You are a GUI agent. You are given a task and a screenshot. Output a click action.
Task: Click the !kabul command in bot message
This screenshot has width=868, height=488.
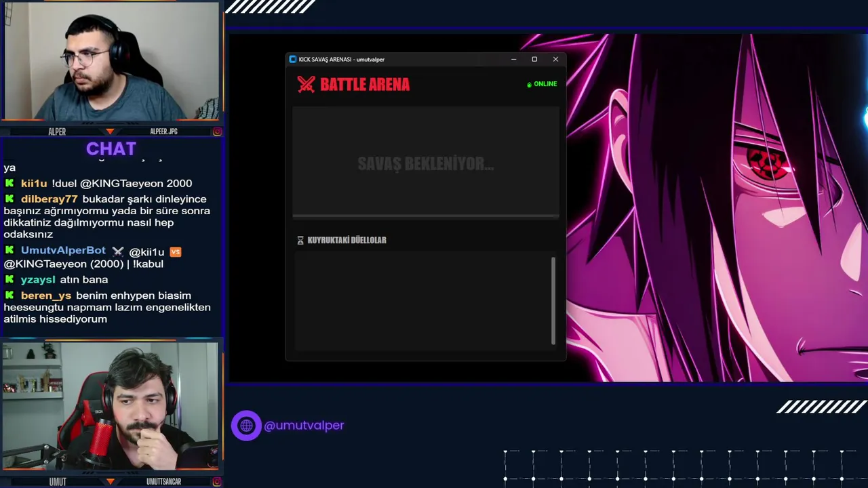tap(148, 264)
